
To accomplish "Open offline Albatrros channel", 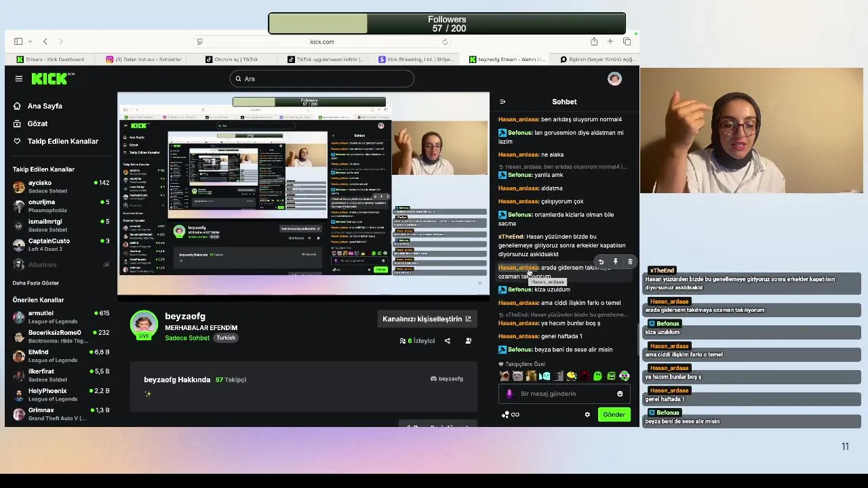I will pos(61,264).
